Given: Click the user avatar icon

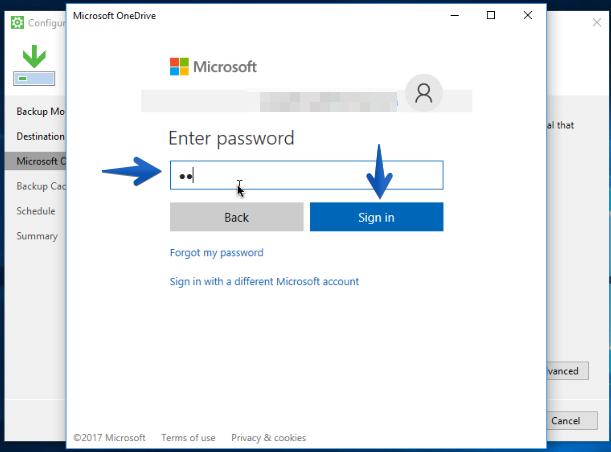Looking at the screenshot, I should (x=424, y=93).
